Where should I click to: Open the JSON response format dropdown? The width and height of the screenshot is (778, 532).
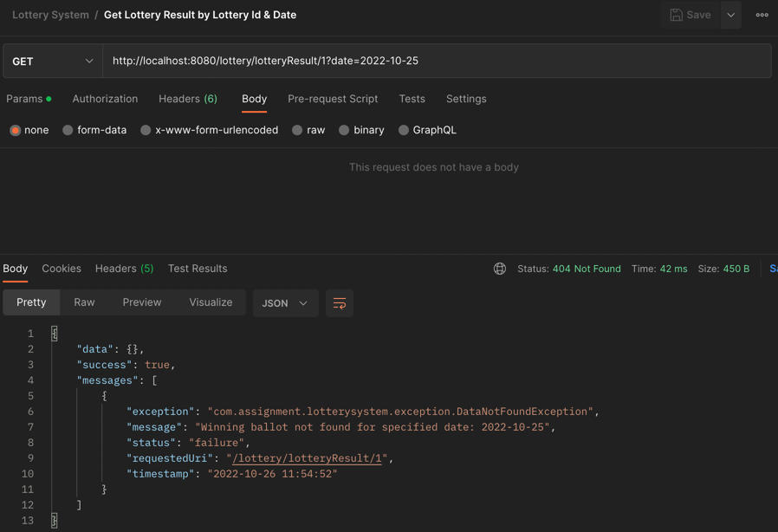(286, 303)
